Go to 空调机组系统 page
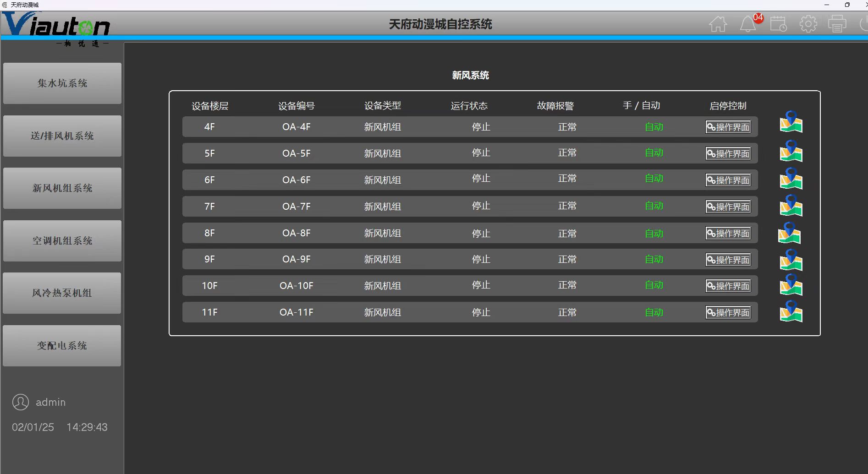The width and height of the screenshot is (868, 474). tap(62, 241)
